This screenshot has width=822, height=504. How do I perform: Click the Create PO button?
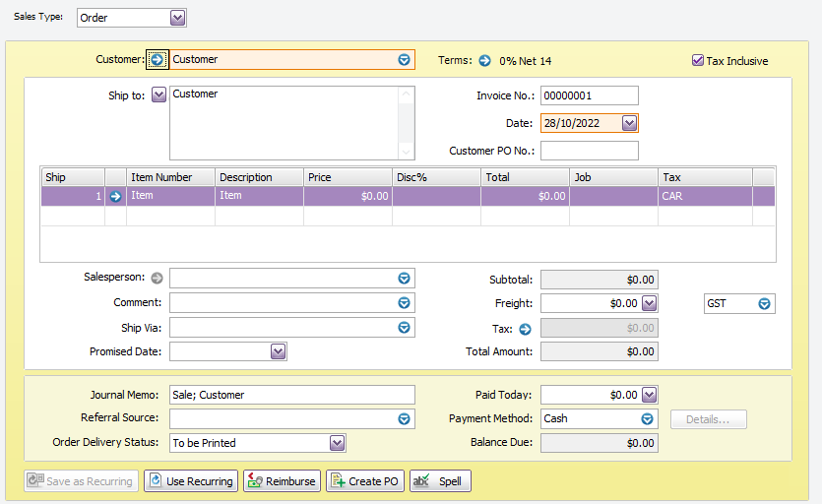pyautogui.click(x=364, y=481)
